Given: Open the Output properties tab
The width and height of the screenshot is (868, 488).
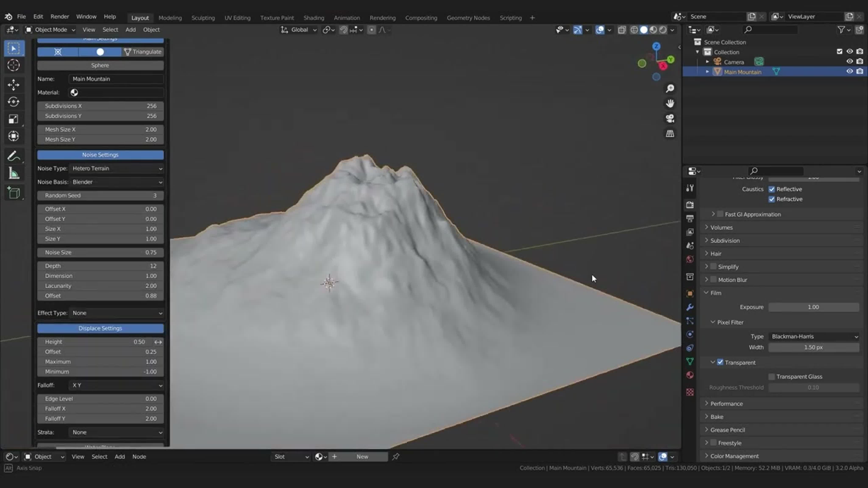Looking at the screenshot, I should click(x=690, y=218).
